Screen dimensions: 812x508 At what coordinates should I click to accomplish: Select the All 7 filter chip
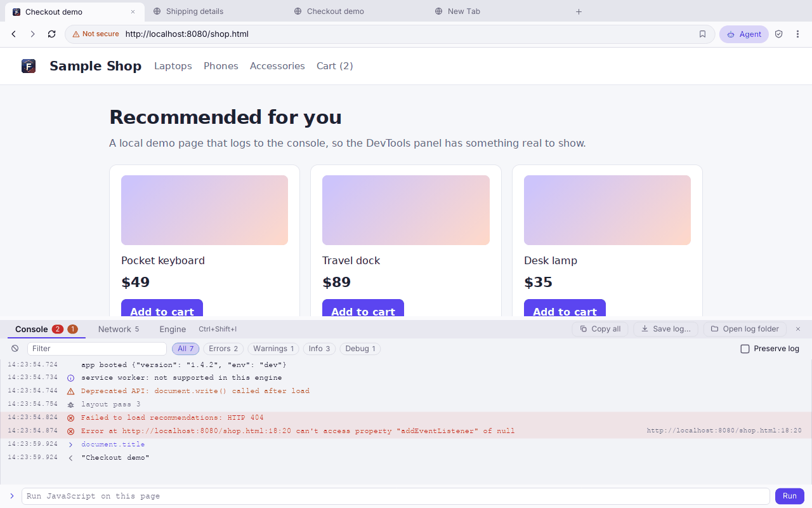186,349
